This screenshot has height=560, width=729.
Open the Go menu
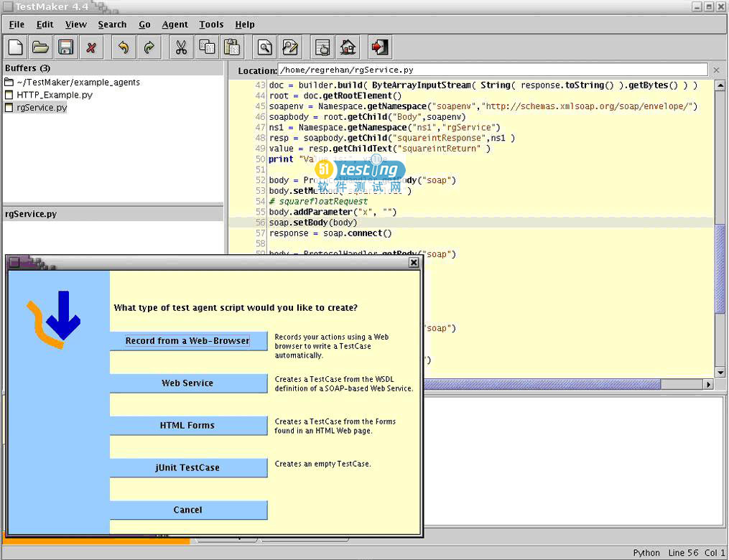point(144,24)
